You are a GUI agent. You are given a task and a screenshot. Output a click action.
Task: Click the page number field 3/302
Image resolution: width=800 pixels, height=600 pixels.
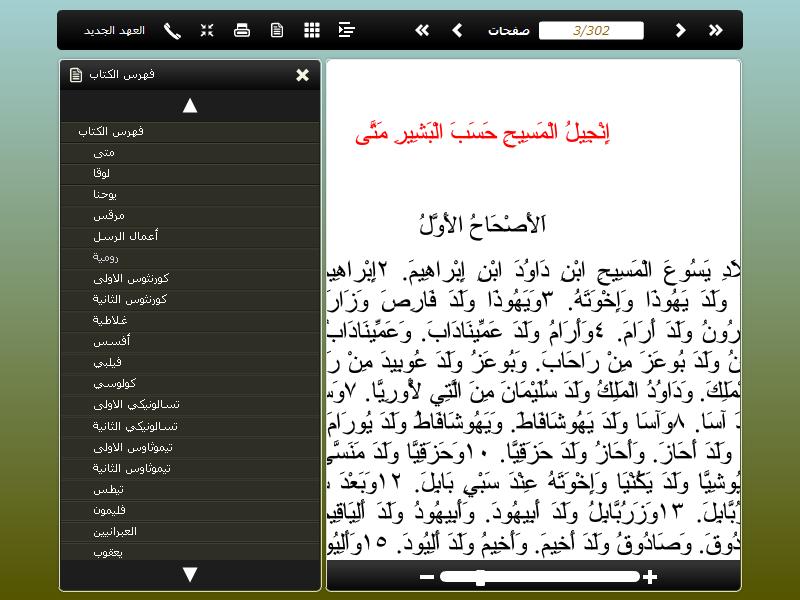(591, 30)
